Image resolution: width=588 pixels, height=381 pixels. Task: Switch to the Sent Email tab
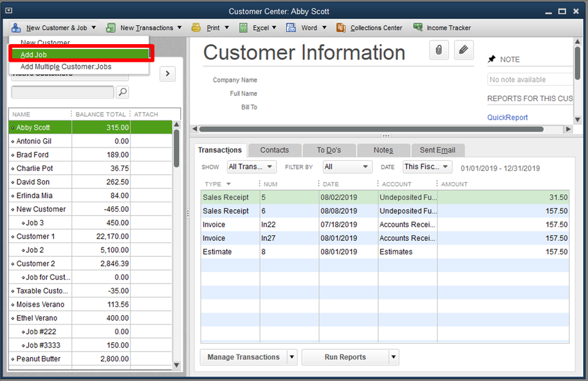[x=438, y=150]
